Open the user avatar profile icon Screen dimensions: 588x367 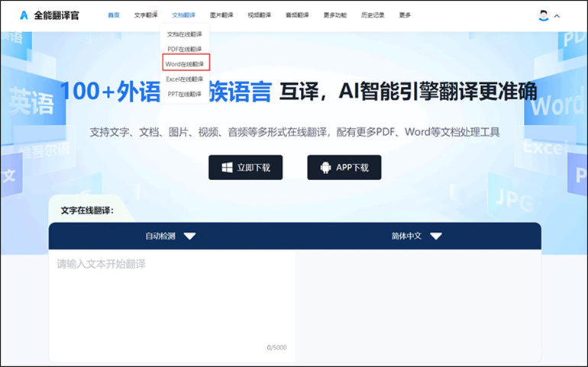(543, 15)
